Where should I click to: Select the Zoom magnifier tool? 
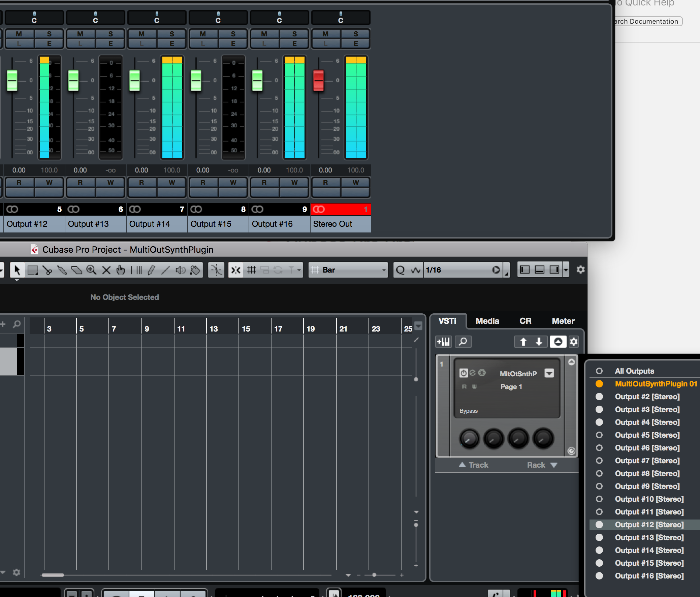pos(91,270)
